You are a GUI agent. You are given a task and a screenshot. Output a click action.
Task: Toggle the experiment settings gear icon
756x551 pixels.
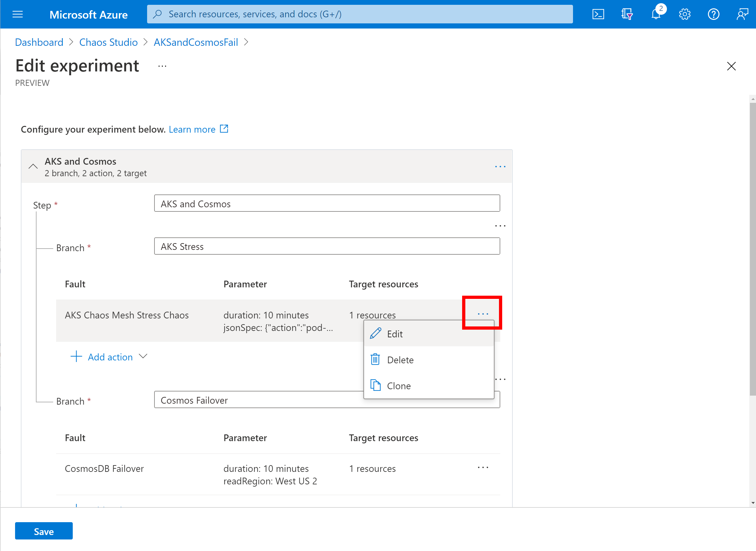(685, 13)
